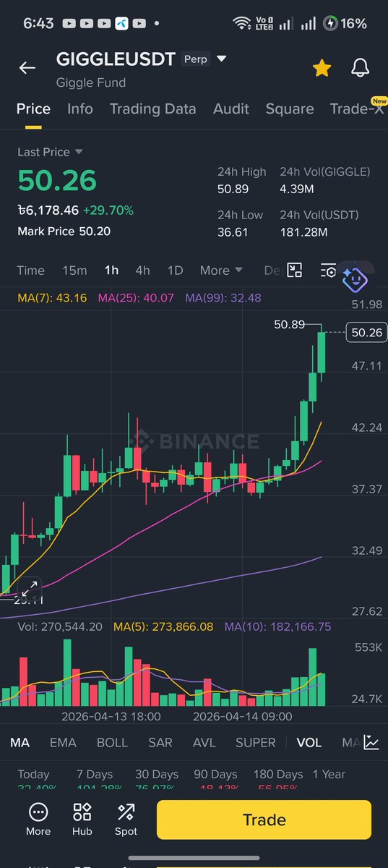Click the Mark Price 50.20 text

tap(64, 231)
